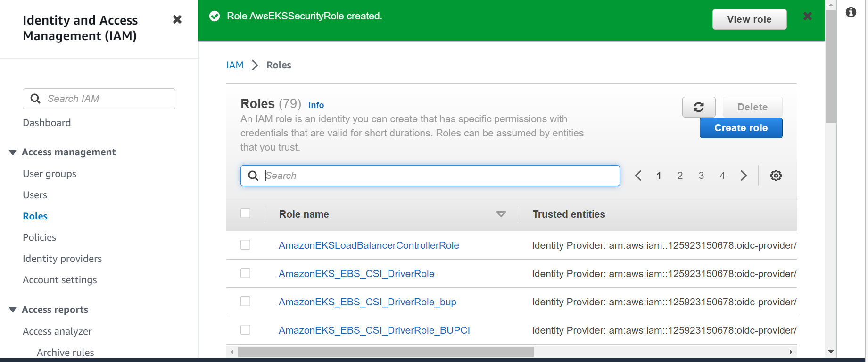
Task: Click the IAM breadcrumb link
Action: 235,65
